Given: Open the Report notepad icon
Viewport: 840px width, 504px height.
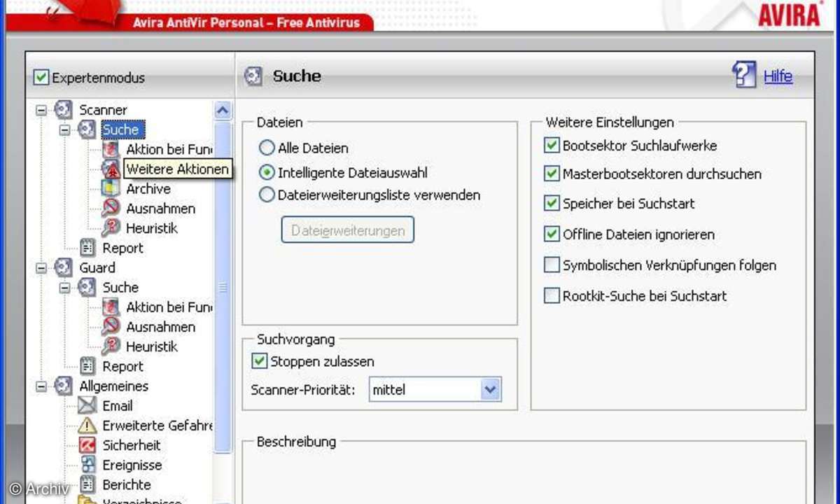Looking at the screenshot, I should (x=87, y=248).
